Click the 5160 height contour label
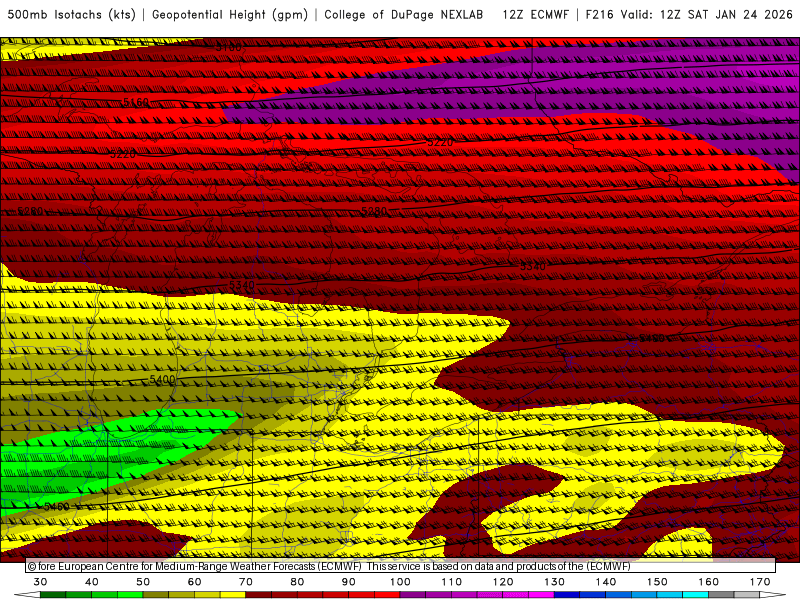 136,103
